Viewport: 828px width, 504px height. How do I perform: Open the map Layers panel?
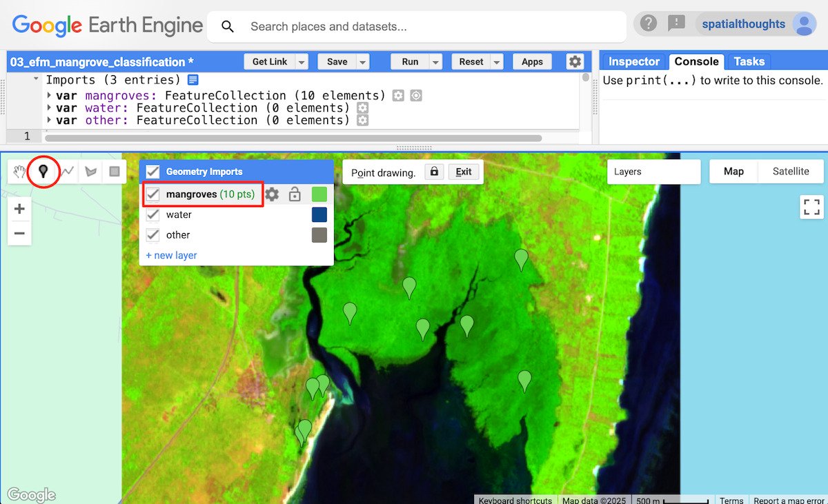pos(654,172)
